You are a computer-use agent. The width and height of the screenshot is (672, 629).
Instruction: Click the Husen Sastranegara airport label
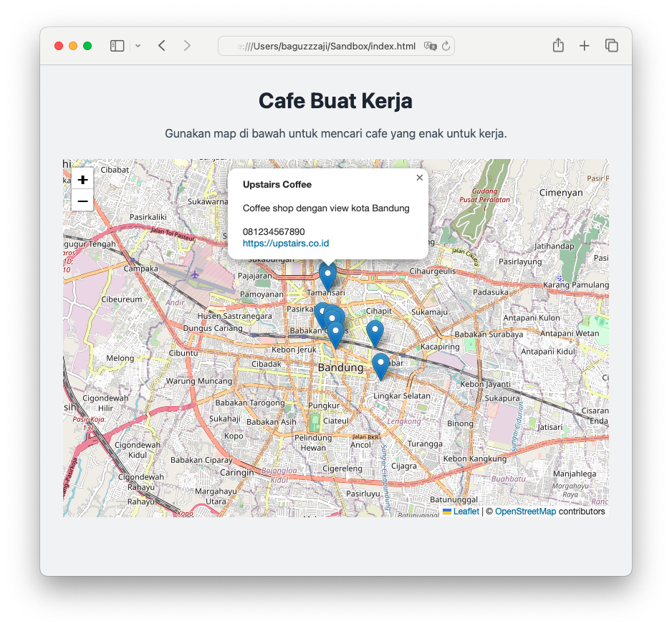coord(234,316)
